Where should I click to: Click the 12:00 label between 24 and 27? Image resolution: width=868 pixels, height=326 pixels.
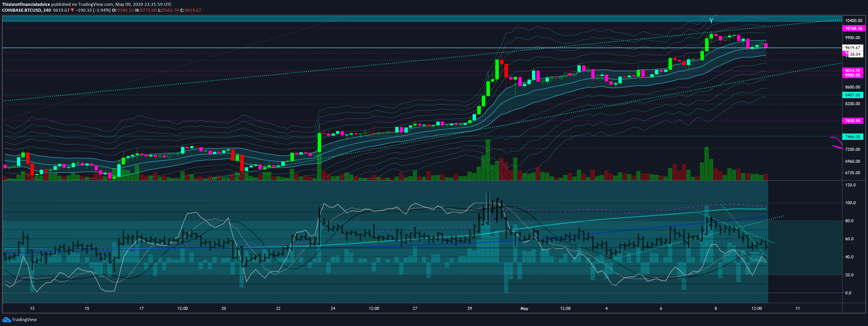point(374,308)
